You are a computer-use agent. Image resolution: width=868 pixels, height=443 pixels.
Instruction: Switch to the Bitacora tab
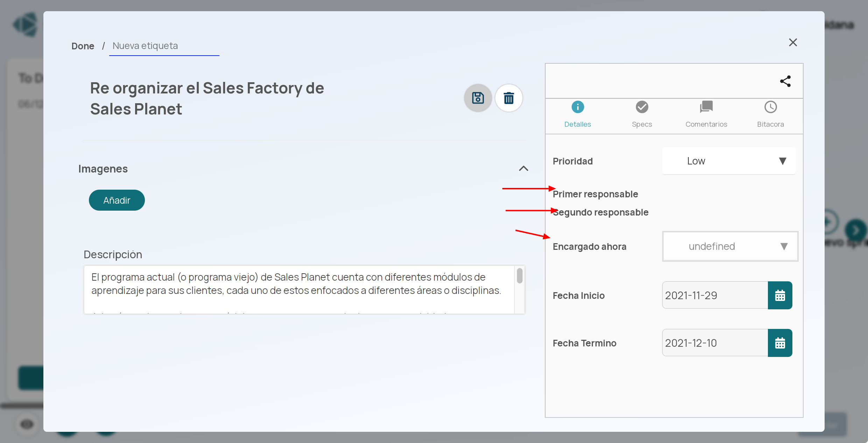(x=770, y=114)
